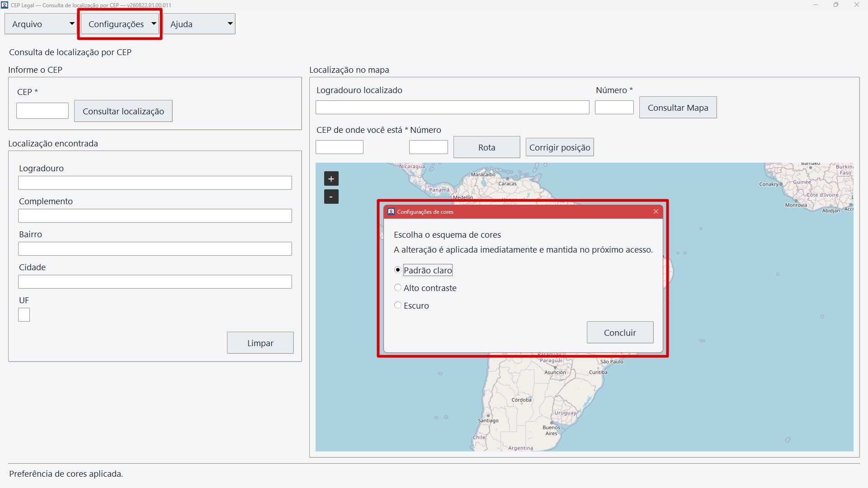Focus the Logradouro result field
Screen dimensions: 868x488
pos(155,183)
